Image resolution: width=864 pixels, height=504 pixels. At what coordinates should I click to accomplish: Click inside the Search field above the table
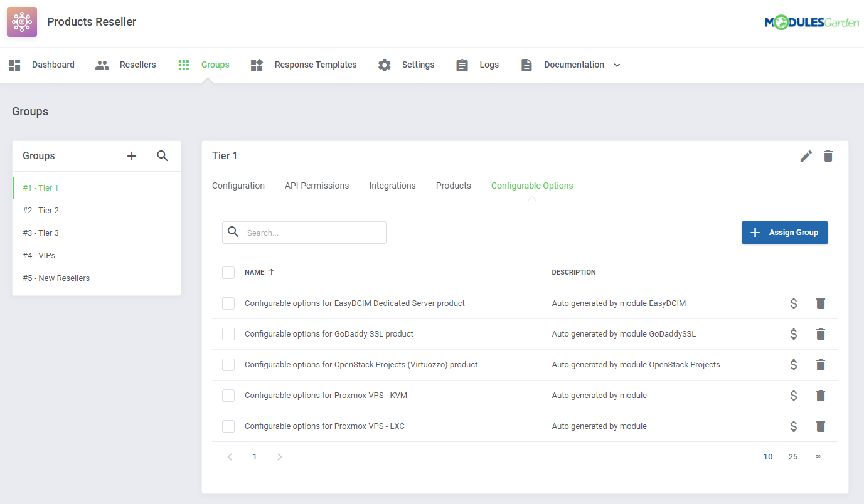pyautogui.click(x=307, y=232)
